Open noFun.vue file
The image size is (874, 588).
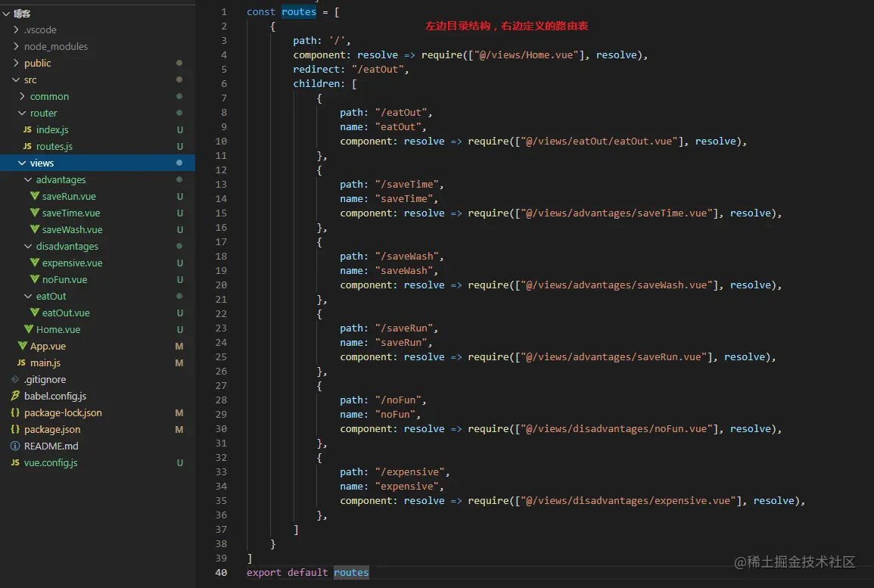pos(64,279)
